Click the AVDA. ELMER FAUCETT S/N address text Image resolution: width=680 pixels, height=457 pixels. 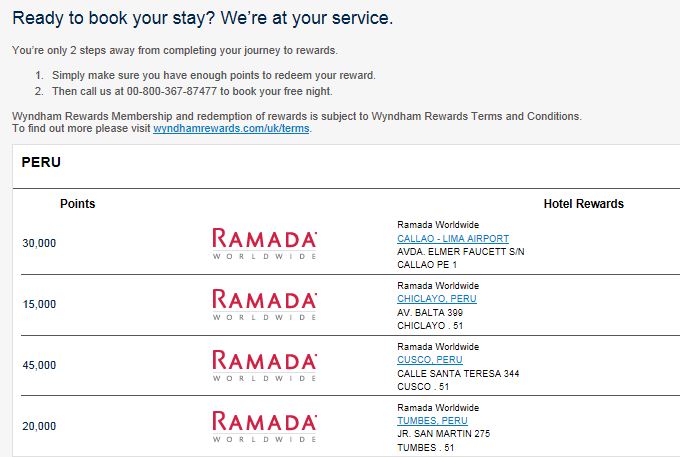coord(461,251)
